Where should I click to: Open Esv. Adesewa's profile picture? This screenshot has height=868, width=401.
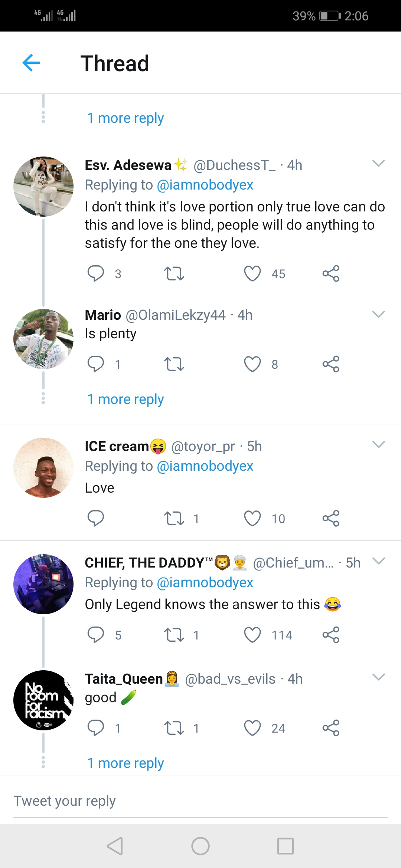(43, 187)
